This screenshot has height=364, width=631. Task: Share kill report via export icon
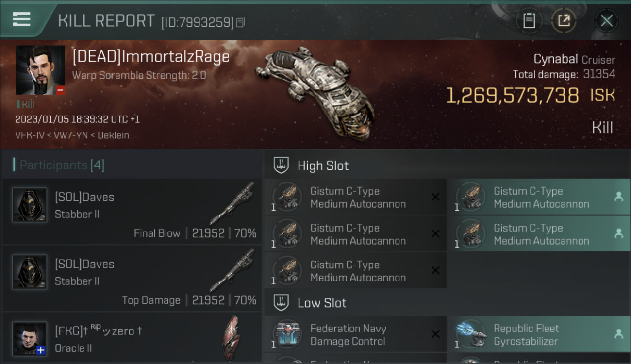tap(564, 20)
